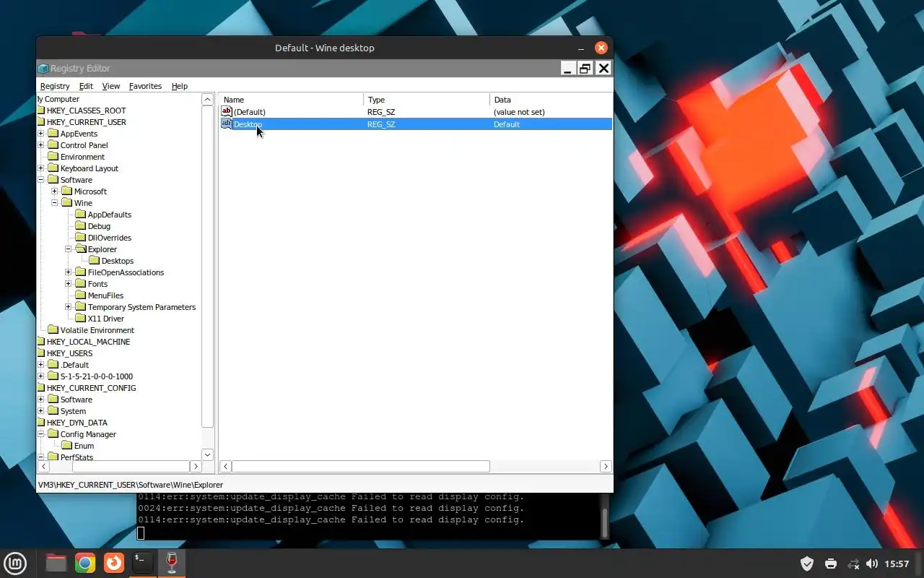This screenshot has width=924, height=578.
Task: Click the AppEvents folder icon
Action: pos(53,134)
